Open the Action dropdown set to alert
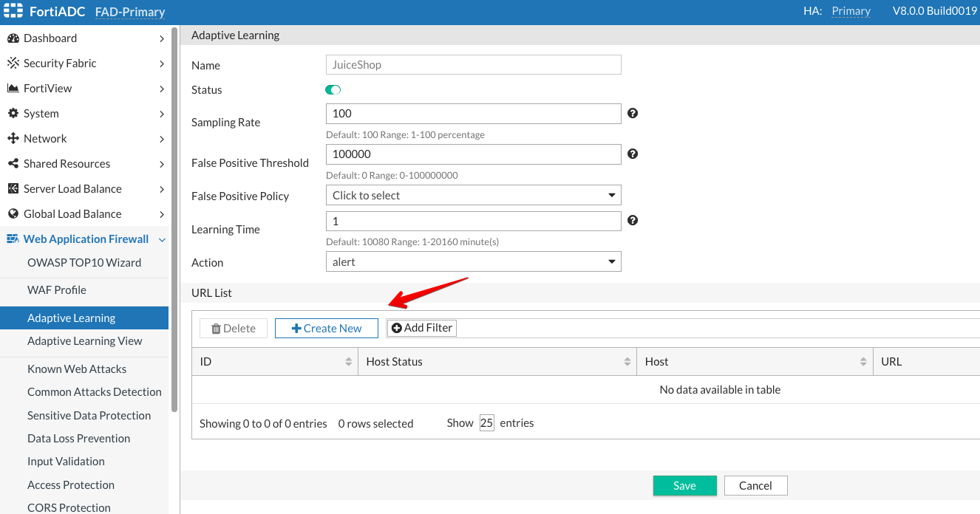The width and height of the screenshot is (980, 514). pyautogui.click(x=473, y=262)
